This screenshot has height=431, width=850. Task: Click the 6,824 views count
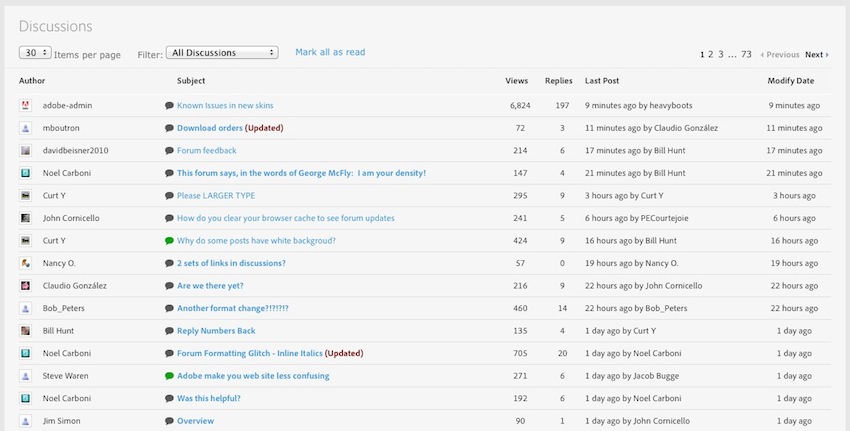[x=520, y=106]
